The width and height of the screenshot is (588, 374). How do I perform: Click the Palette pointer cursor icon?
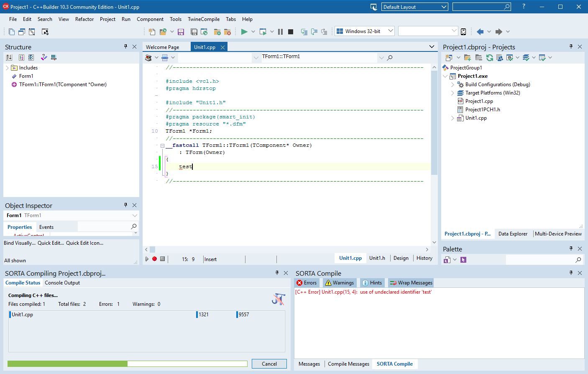[x=463, y=260]
